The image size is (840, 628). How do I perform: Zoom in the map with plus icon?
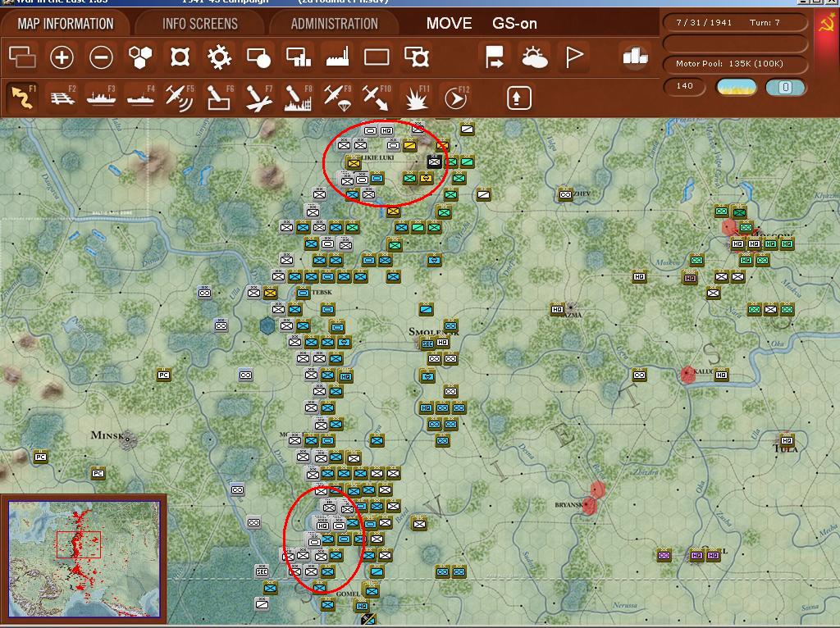[62, 57]
